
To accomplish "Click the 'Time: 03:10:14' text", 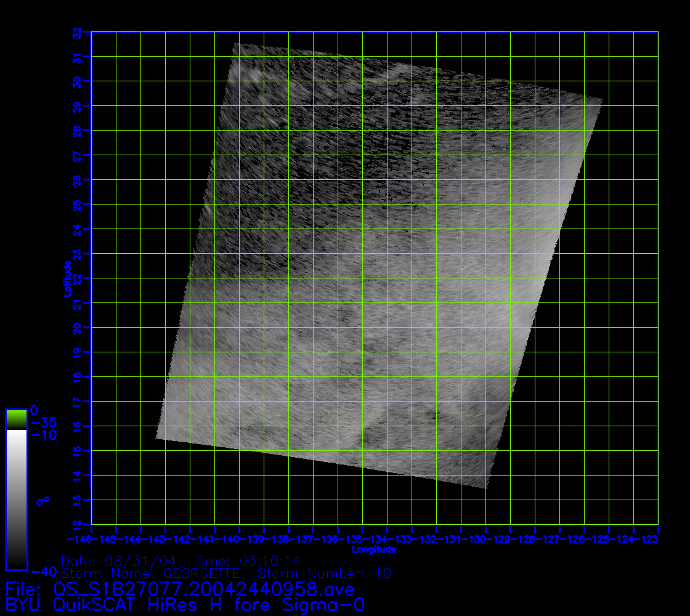I will tap(247, 561).
